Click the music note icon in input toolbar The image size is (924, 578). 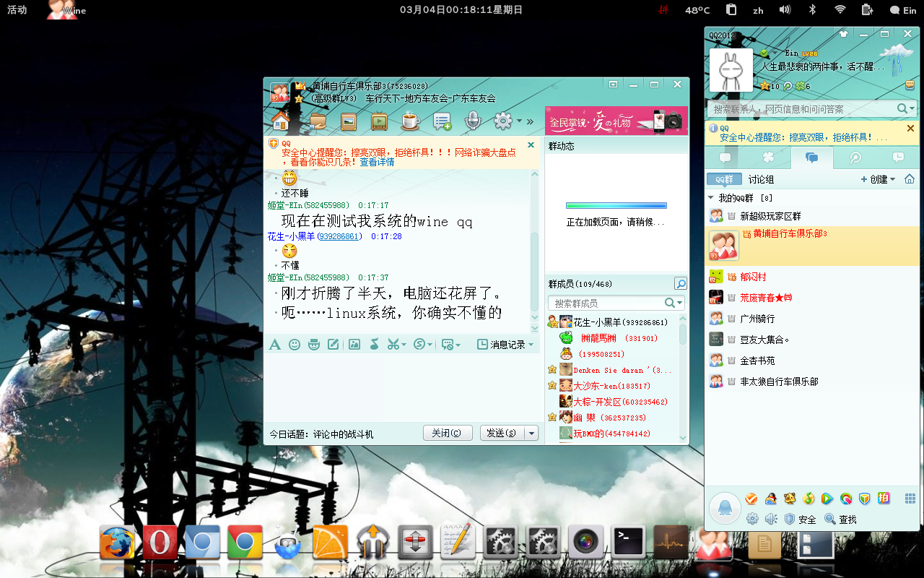point(374,345)
